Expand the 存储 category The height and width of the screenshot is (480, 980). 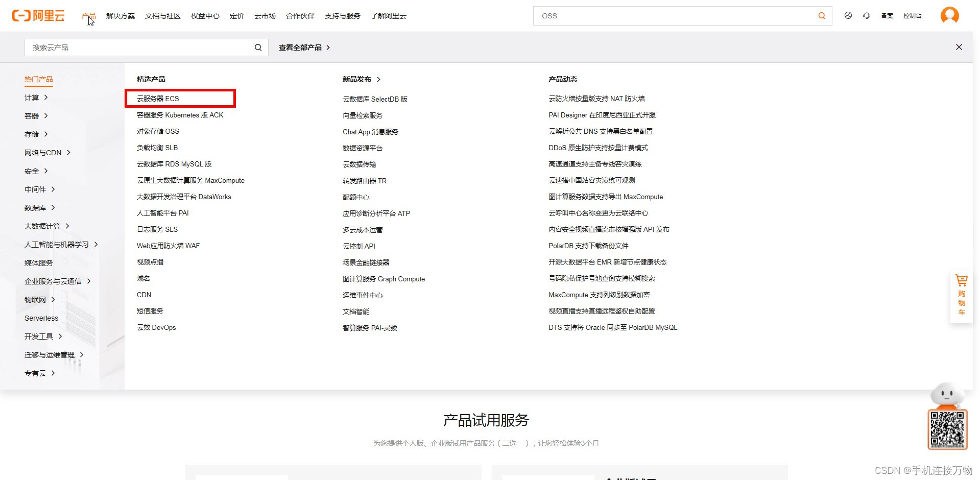(36, 134)
